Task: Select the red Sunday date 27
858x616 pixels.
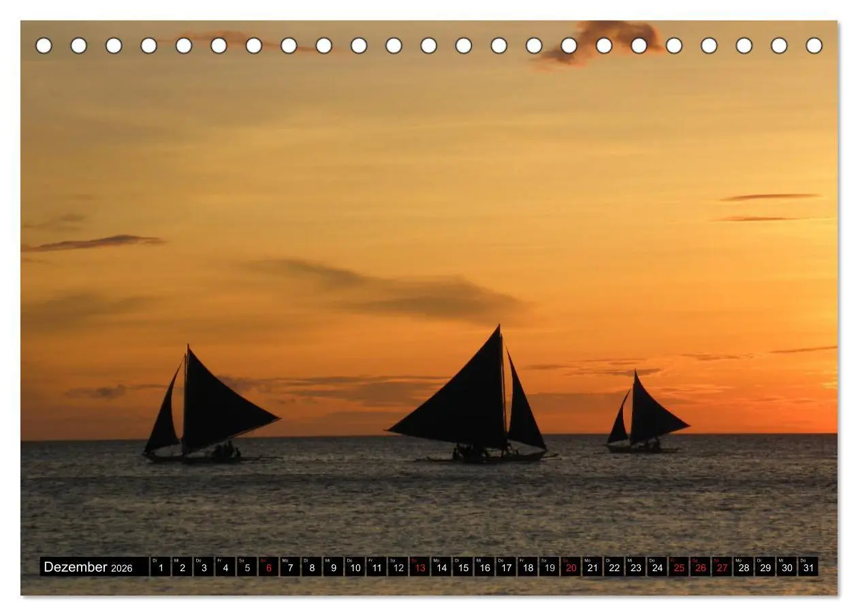Action: click(722, 566)
